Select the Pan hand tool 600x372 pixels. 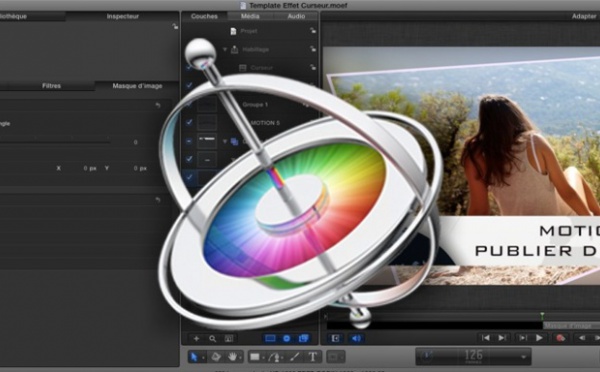click(x=232, y=357)
